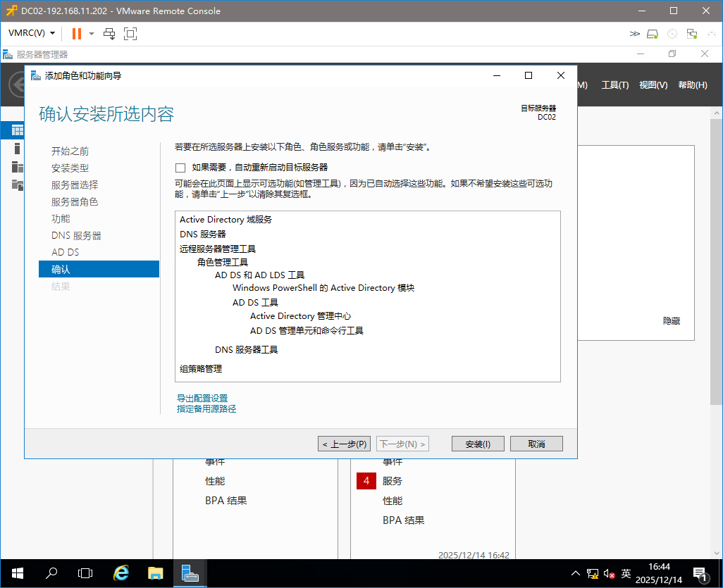723x588 pixels.
Task: Select Active Directory 管理中心 line
Action: pyautogui.click(x=301, y=316)
